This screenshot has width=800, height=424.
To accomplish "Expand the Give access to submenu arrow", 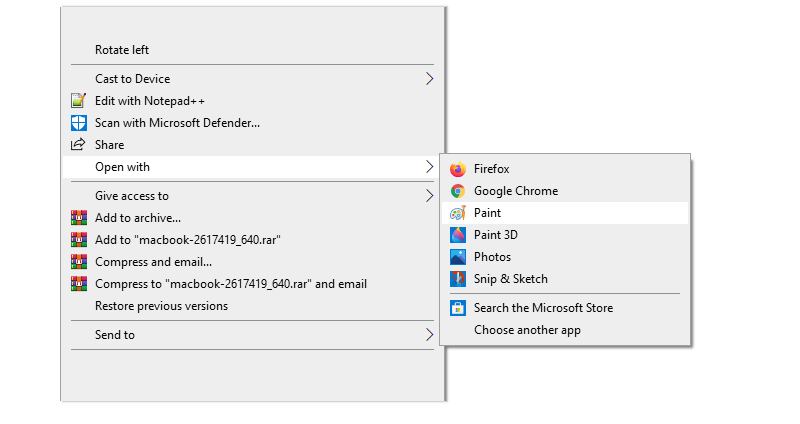I will pyautogui.click(x=430, y=195).
